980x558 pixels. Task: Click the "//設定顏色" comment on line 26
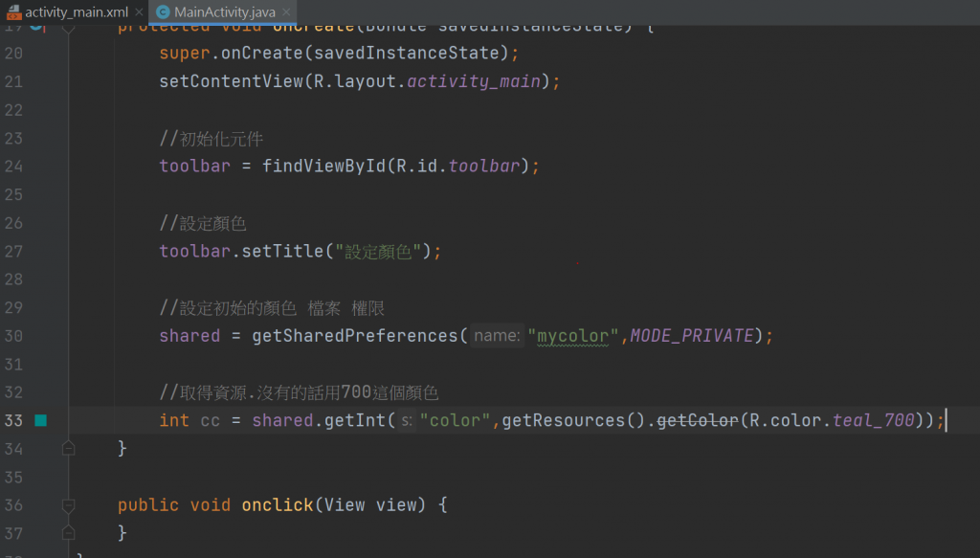(203, 223)
